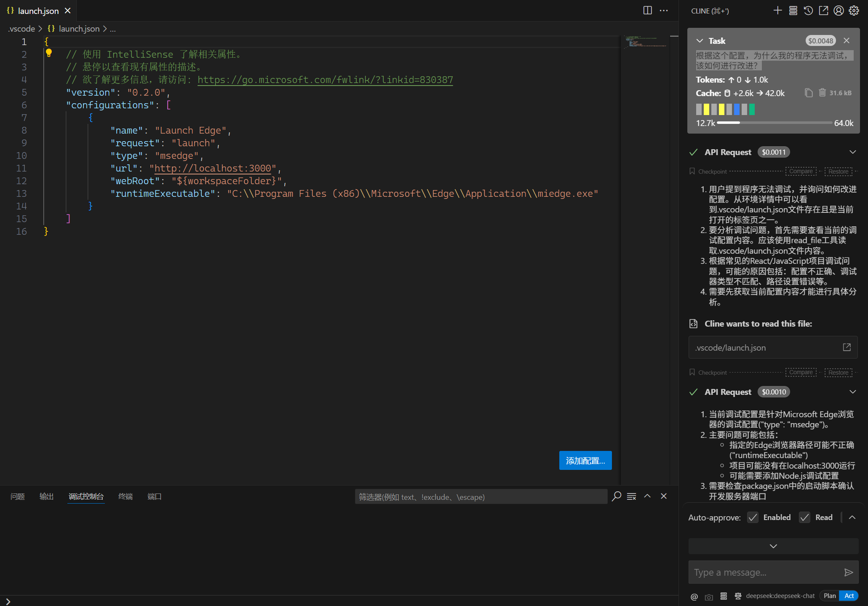Open the 问题 panel tab
Screen dimensions: 868x606
click(x=17, y=496)
